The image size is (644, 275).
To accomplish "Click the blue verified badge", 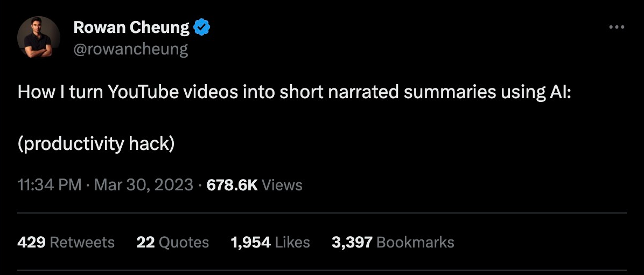I will (x=201, y=27).
